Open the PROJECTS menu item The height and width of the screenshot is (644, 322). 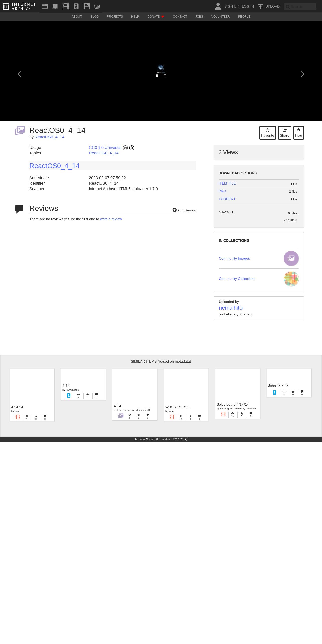point(115,17)
